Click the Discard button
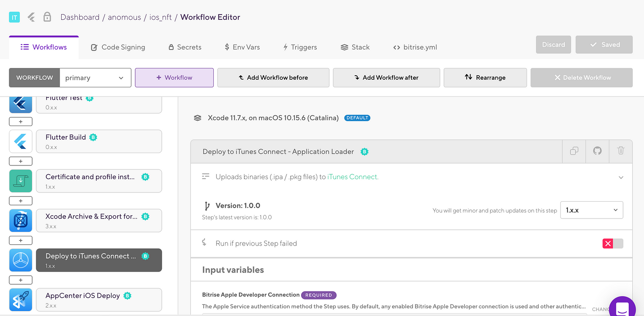Screen dimensions: 644x316 (x=553, y=45)
